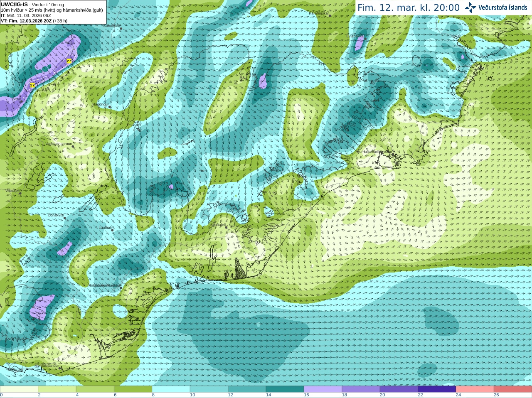532x398 pixels.
Task: Click the scale number 0
Action: point(1,395)
